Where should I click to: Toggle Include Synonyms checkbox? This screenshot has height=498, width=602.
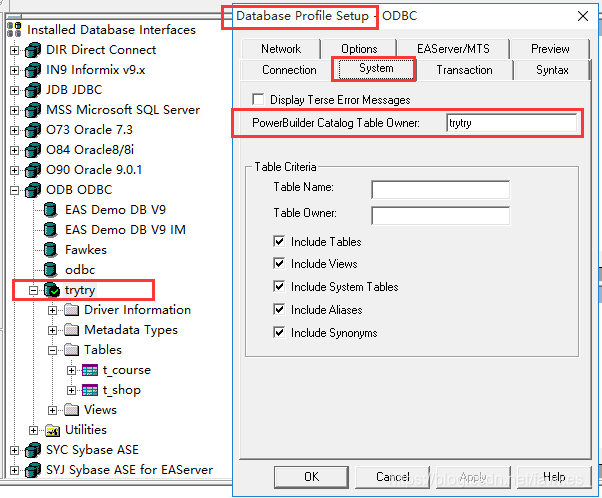[279, 333]
